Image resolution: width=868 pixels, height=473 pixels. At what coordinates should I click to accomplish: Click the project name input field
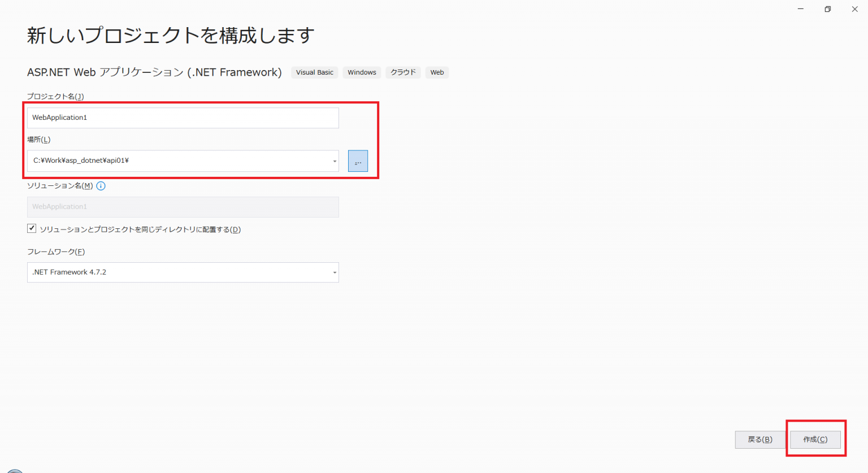pos(183,118)
